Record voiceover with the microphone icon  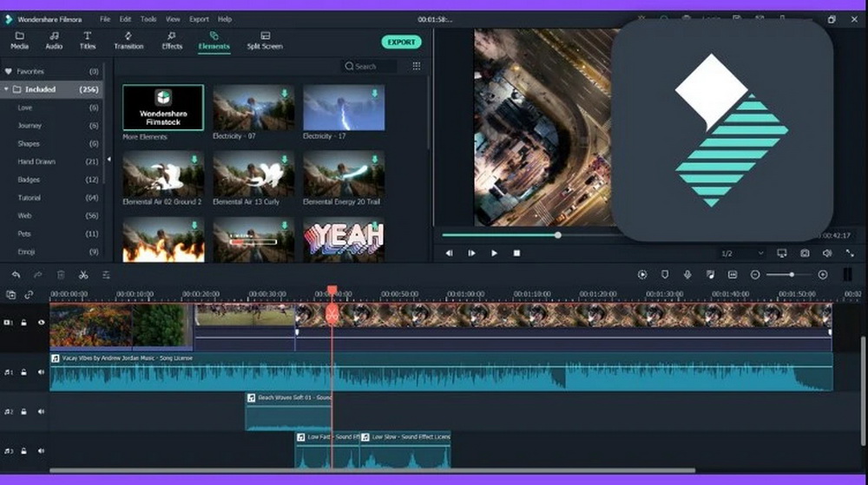[687, 275]
